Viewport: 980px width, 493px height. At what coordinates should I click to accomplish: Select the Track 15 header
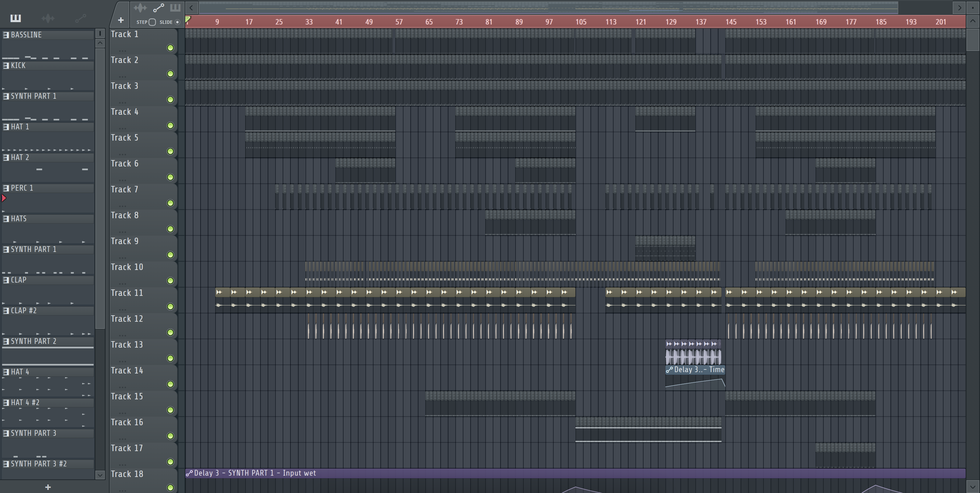(x=143, y=403)
